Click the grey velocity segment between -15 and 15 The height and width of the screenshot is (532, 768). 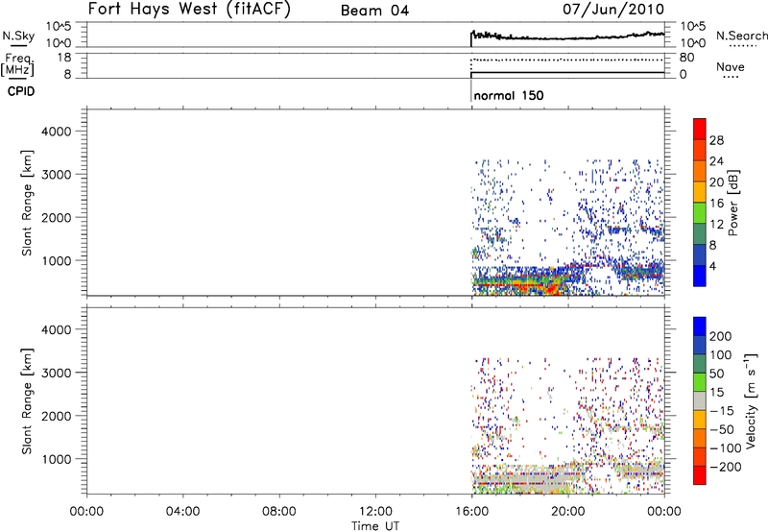700,400
